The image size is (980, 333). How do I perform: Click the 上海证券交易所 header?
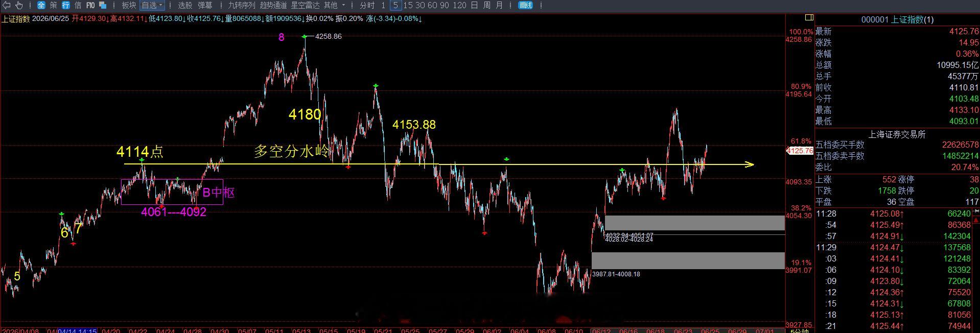tap(897, 134)
